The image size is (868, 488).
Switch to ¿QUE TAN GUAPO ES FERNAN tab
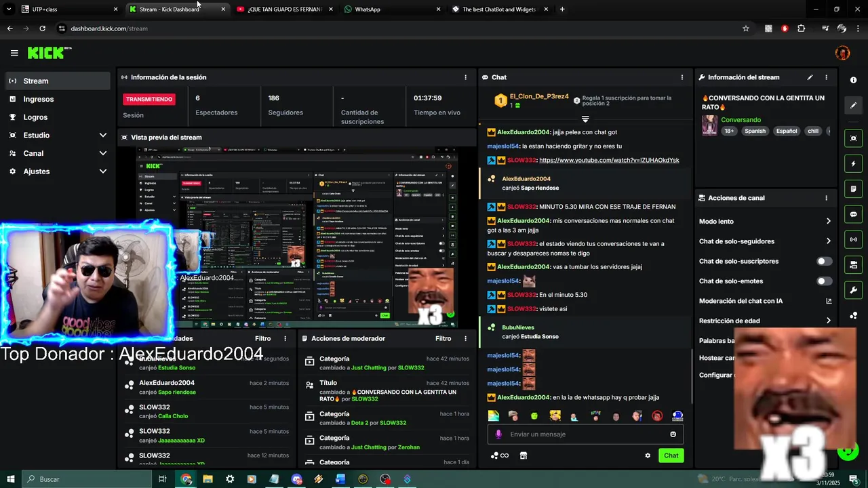pos(283,9)
